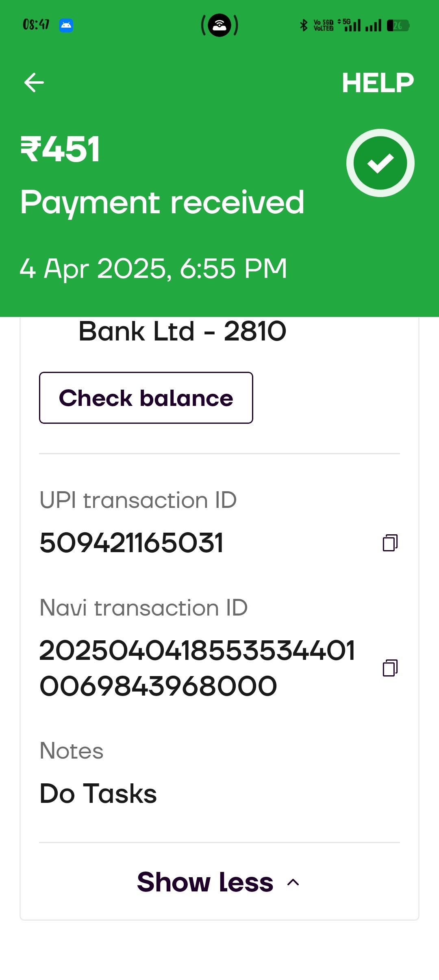Tap the battery indicator icon
The image size is (439, 980).
point(398,26)
